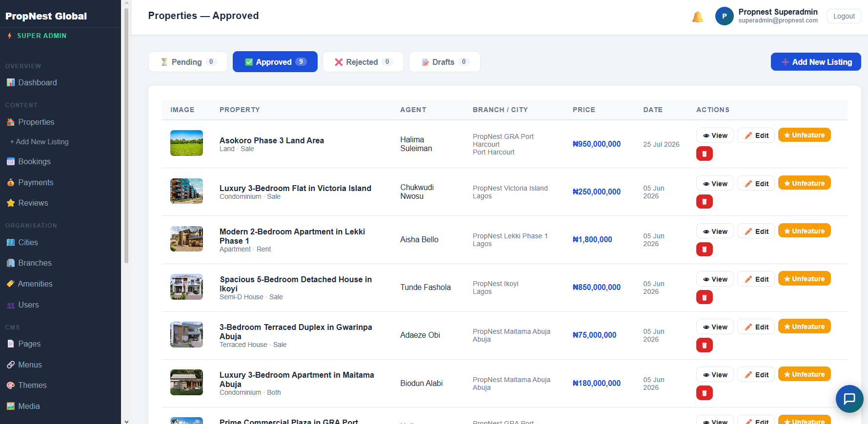Screen dimensions: 868x424
Task: View the 3-Bedroom Terraced Duplex in Gwarinpa
Action: tap(715, 327)
